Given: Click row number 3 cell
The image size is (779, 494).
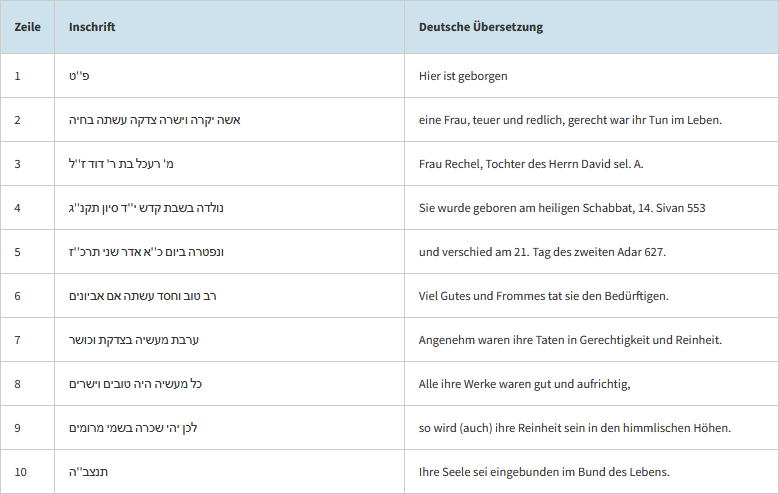Looking at the screenshot, I should tap(18, 164).
